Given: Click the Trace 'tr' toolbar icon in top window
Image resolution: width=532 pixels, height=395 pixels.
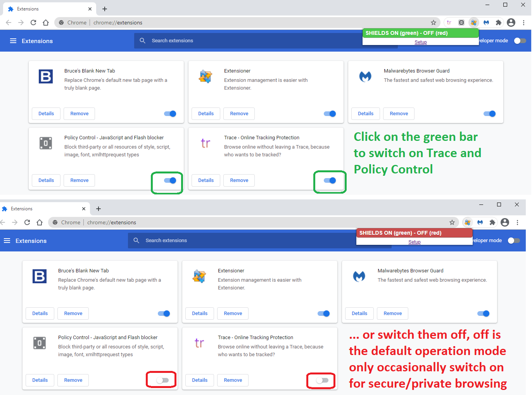Looking at the screenshot, I should coord(449,23).
